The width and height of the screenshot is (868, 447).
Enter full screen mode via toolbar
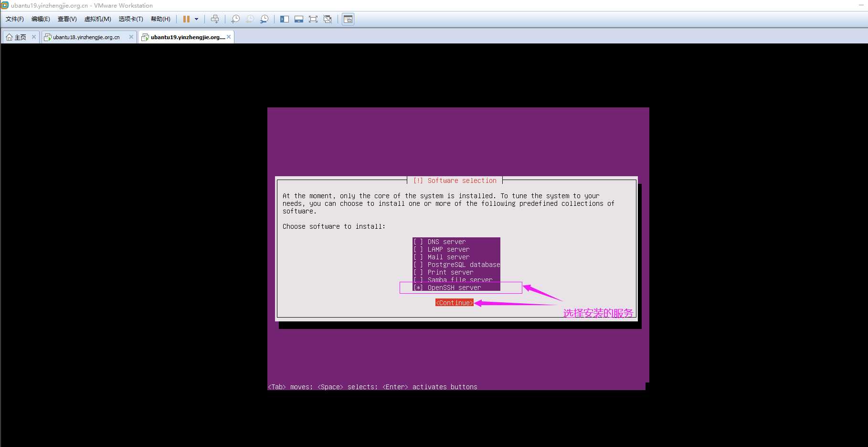(313, 19)
